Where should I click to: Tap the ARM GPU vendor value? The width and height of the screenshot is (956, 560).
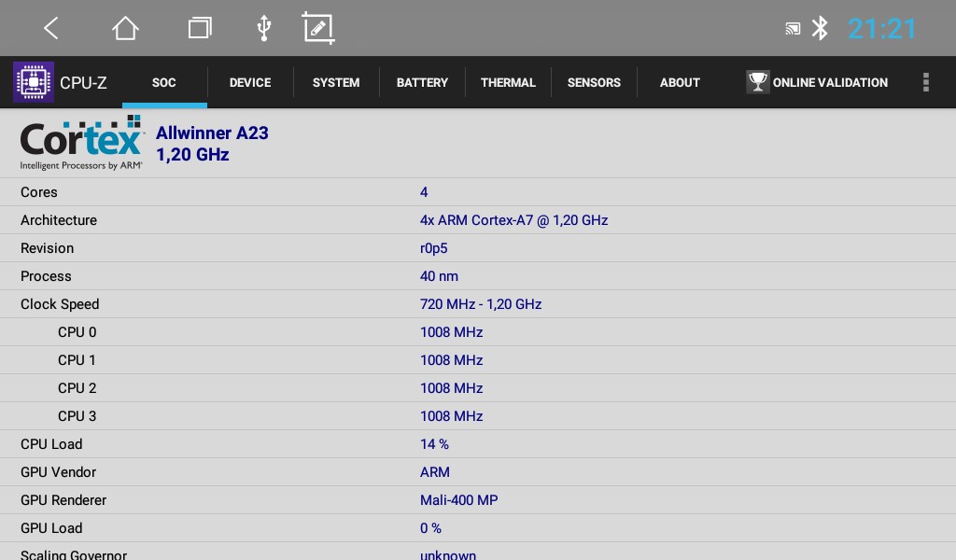pyautogui.click(x=435, y=472)
